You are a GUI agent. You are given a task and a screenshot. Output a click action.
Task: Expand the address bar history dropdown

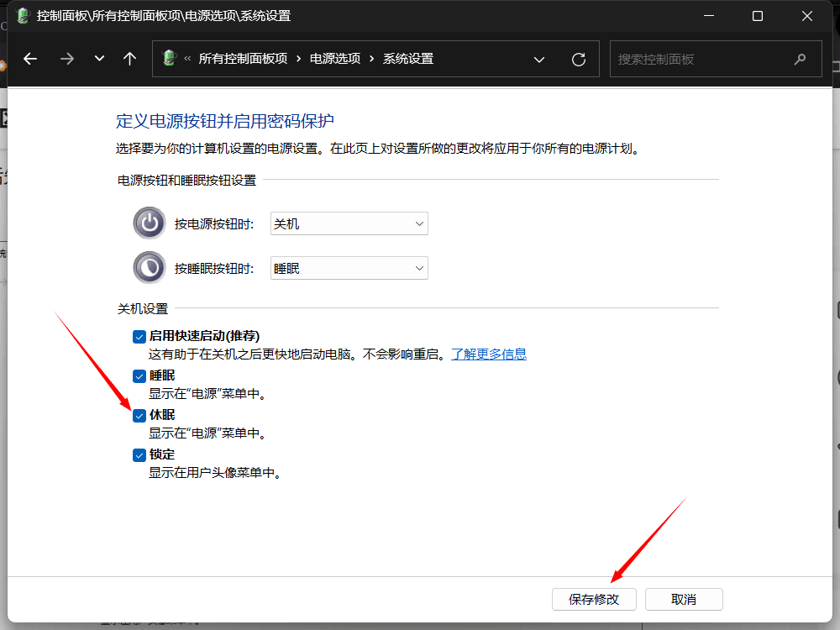[539, 59]
